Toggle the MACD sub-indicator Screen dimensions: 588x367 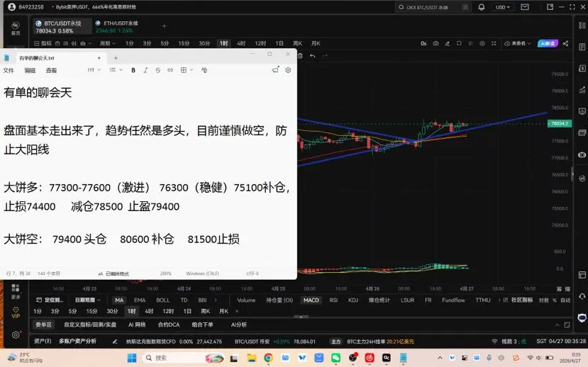point(311,300)
